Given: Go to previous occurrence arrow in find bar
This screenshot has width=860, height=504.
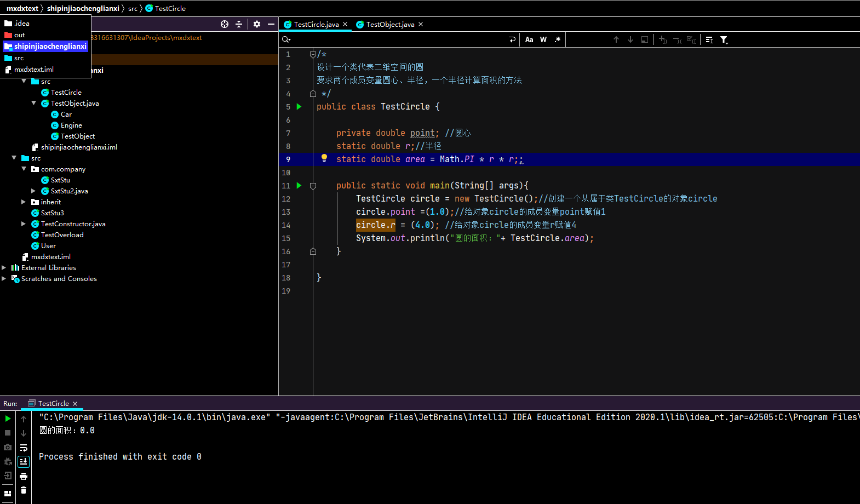Looking at the screenshot, I should [x=616, y=39].
